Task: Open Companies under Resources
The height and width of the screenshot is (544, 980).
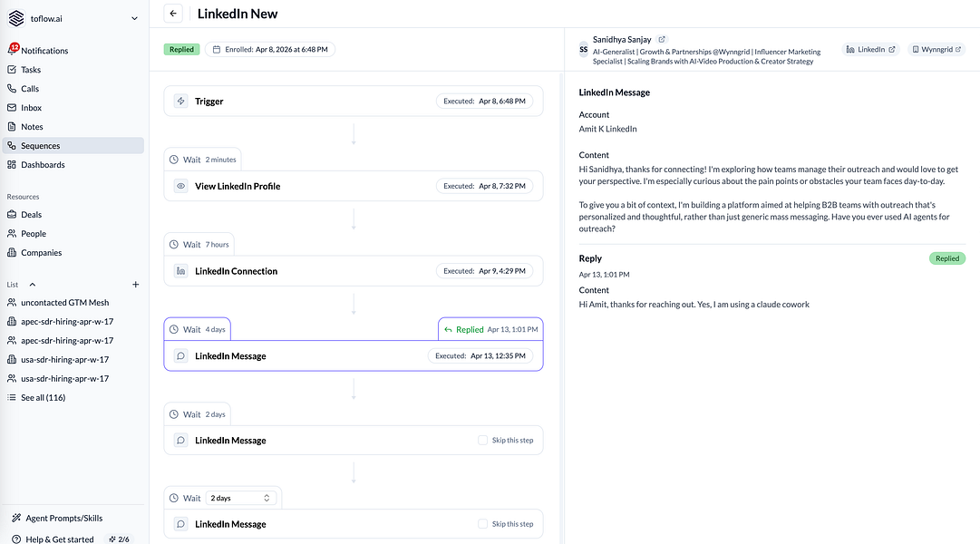Action: 73,253
